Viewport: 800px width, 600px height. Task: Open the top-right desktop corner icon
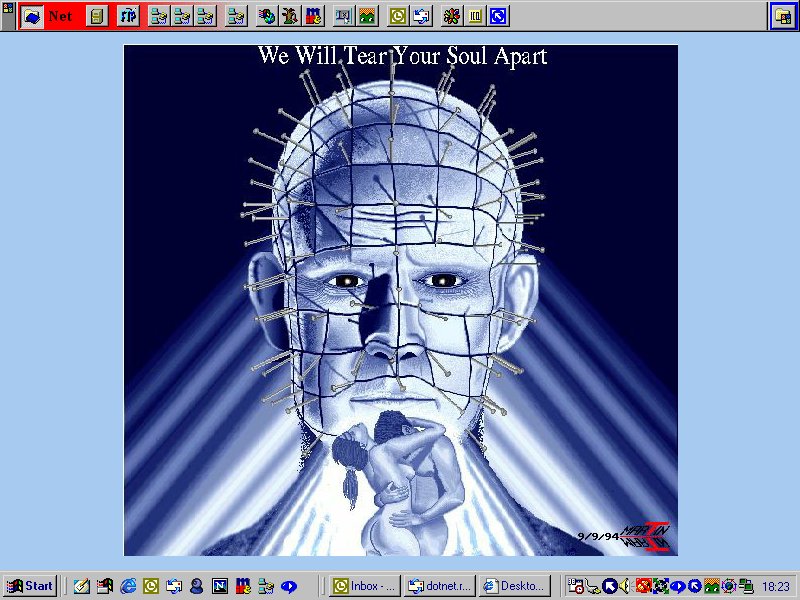[x=781, y=16]
